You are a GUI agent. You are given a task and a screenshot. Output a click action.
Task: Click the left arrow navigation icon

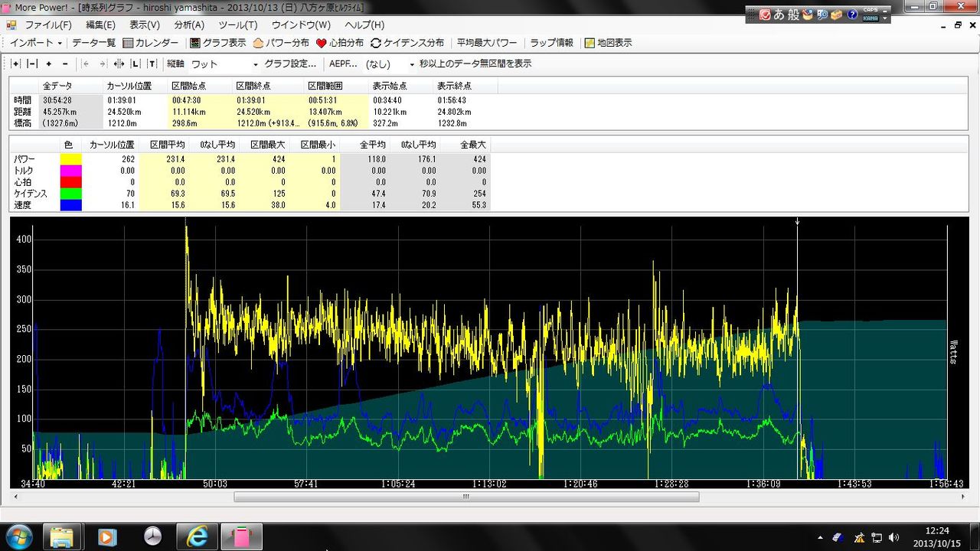[x=86, y=64]
